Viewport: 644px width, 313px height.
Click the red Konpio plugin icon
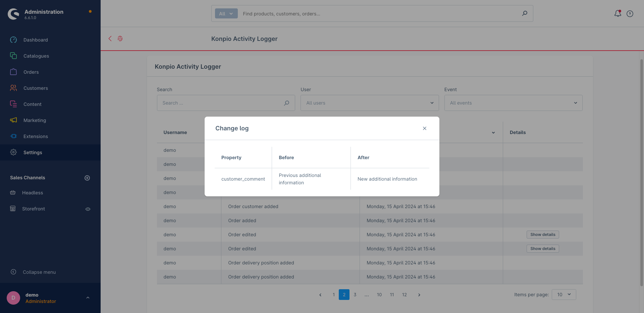120,39
